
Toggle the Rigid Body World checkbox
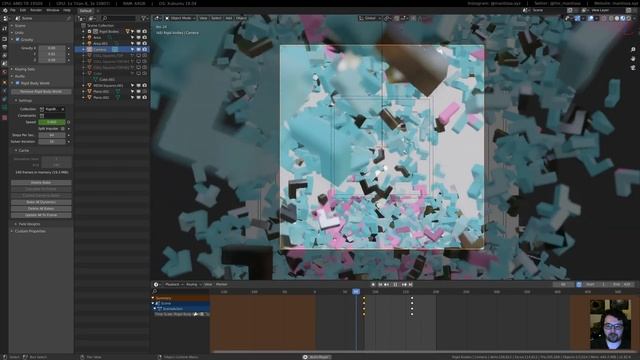point(18,83)
